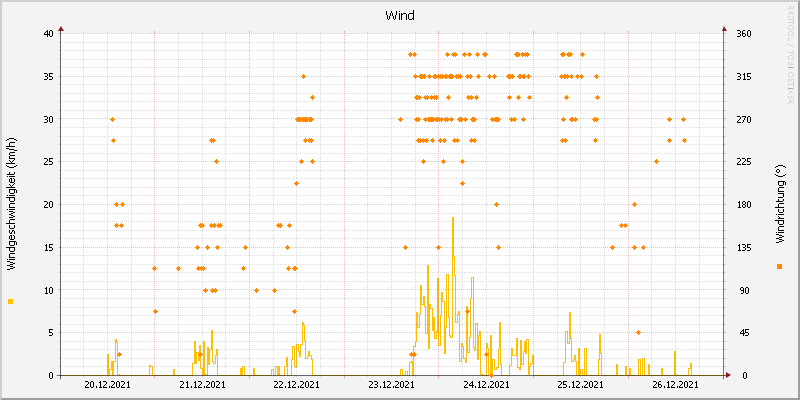Click the red arrow atop the left axis

coord(61,29)
